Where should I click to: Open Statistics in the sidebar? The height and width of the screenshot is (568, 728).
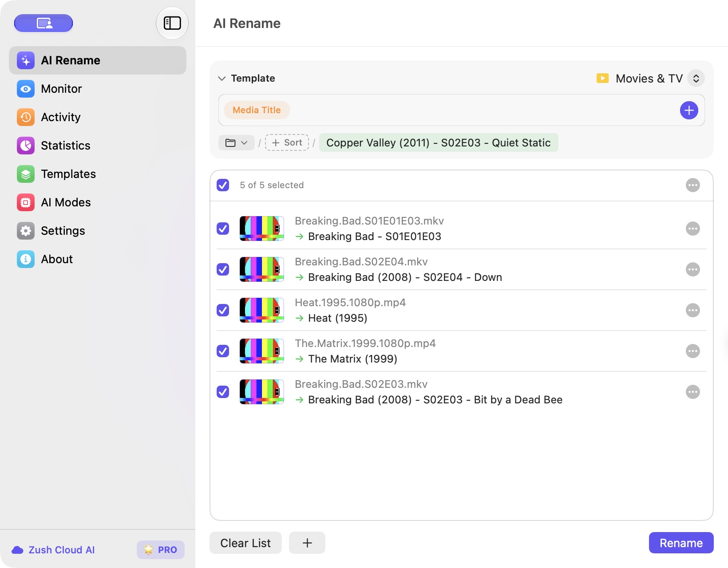pos(98,146)
